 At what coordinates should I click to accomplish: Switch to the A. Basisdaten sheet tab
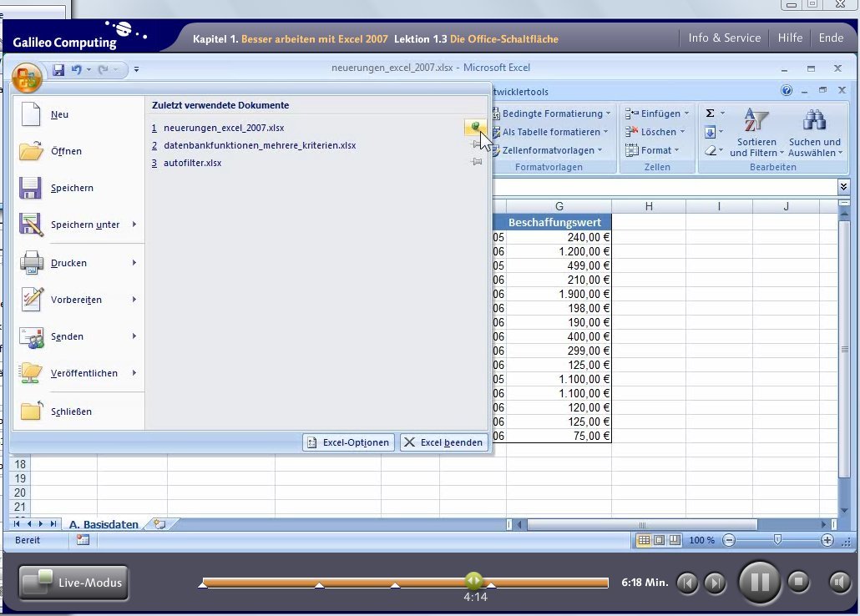[104, 524]
